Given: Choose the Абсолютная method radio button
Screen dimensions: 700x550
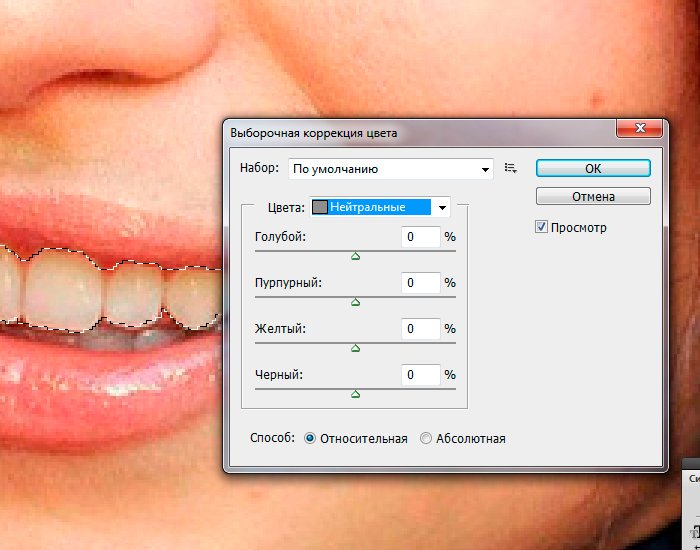Looking at the screenshot, I should click(x=426, y=438).
